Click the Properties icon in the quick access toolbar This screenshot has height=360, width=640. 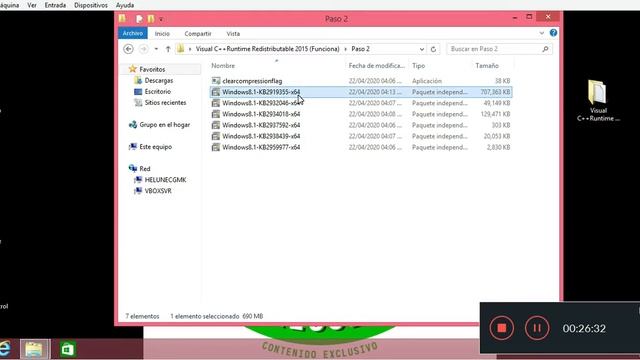click(x=139, y=19)
